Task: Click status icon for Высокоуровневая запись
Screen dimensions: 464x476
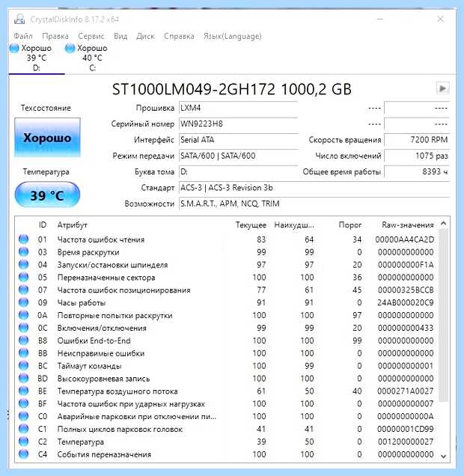Action: pyautogui.click(x=23, y=378)
